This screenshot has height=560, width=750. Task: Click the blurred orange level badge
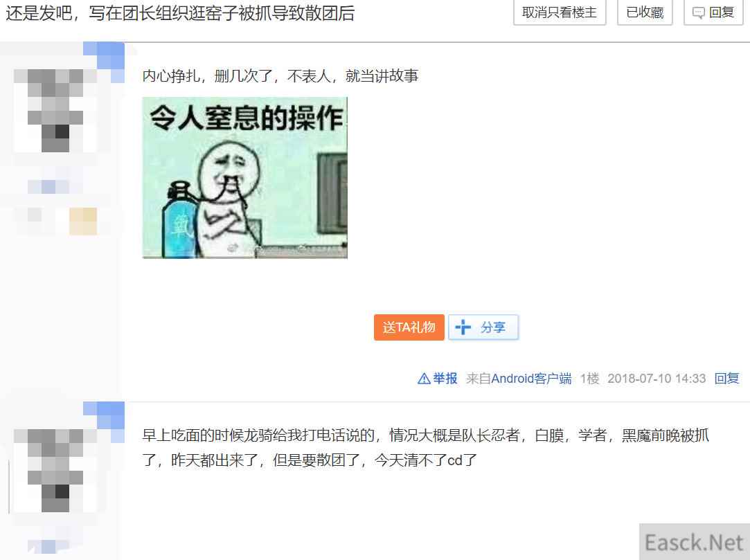[x=83, y=221]
